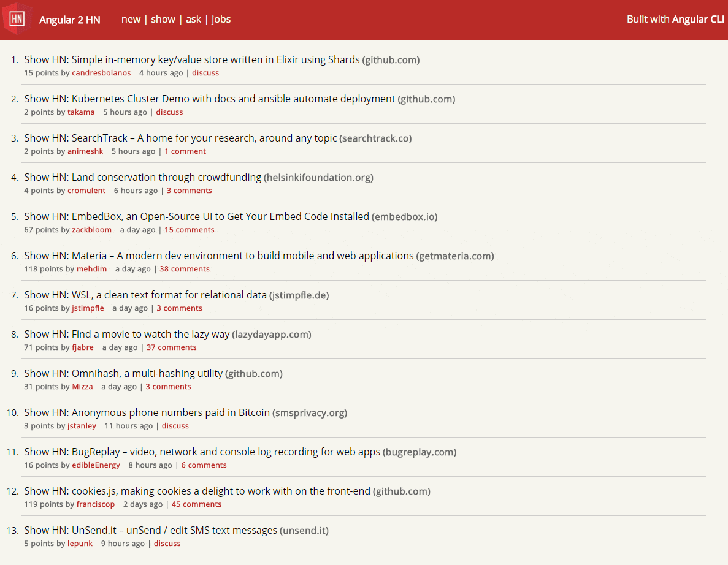The width and height of the screenshot is (728, 565).
Task: Open the ask section
Action: click(194, 19)
